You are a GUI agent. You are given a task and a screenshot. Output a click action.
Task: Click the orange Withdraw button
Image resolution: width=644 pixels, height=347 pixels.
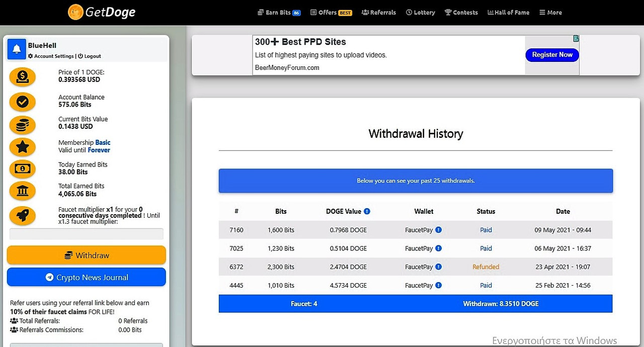(x=86, y=255)
